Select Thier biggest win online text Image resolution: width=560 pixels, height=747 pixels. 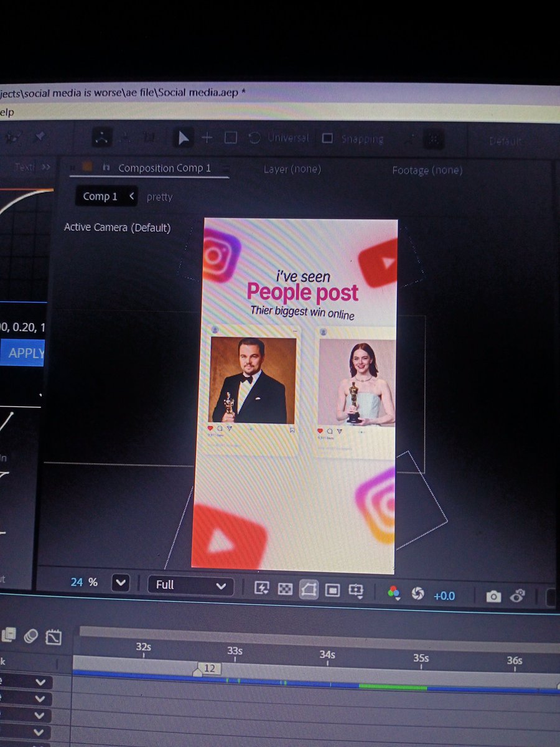(302, 311)
